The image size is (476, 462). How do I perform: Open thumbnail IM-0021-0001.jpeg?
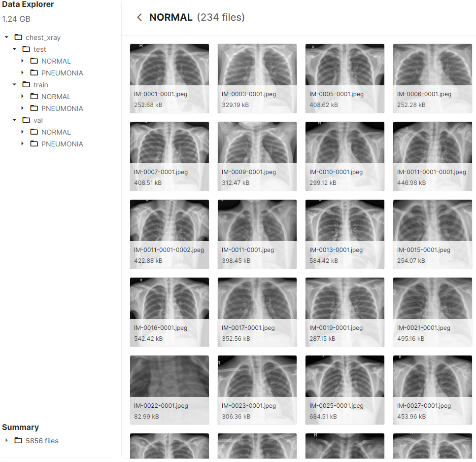click(433, 312)
